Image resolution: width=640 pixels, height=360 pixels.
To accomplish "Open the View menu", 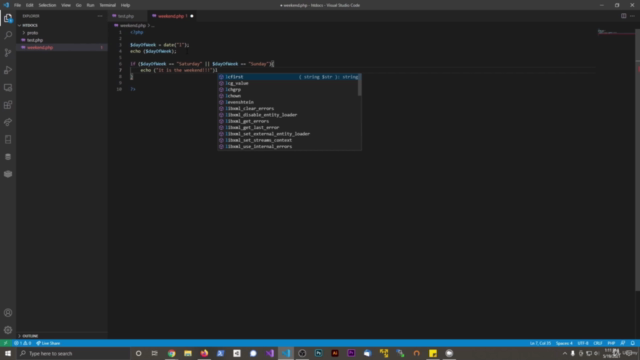I will pyautogui.click(x=66, y=5).
